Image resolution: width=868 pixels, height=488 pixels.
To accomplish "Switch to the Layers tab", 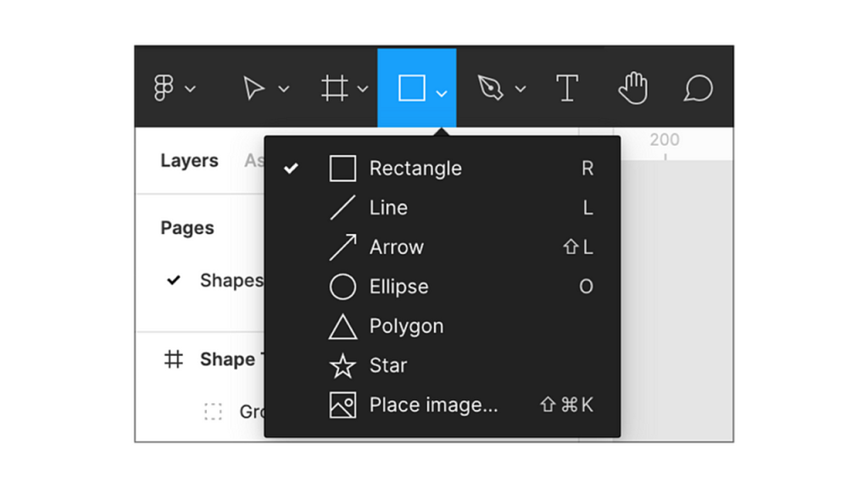I will tap(189, 161).
